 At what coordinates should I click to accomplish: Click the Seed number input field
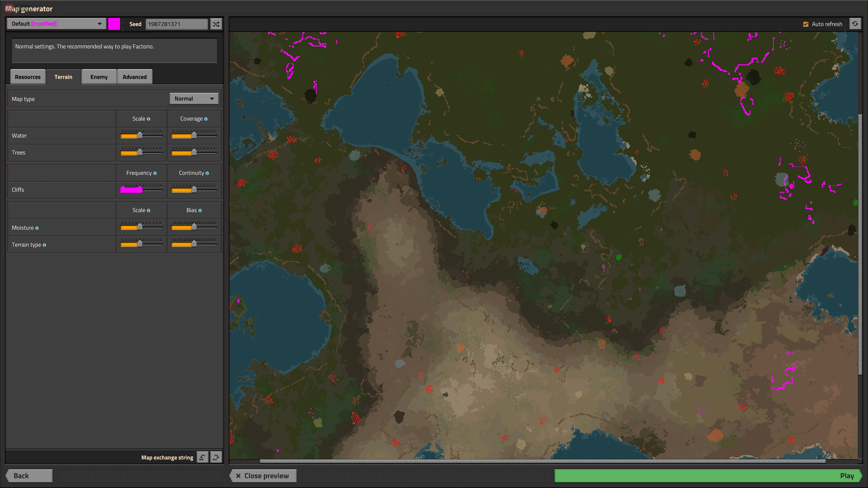coord(177,24)
